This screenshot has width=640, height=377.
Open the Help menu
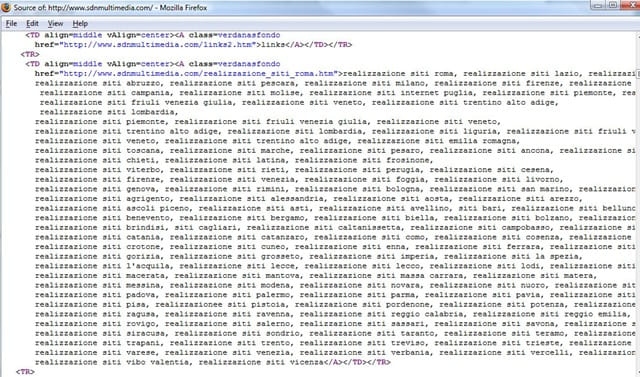[x=80, y=24]
